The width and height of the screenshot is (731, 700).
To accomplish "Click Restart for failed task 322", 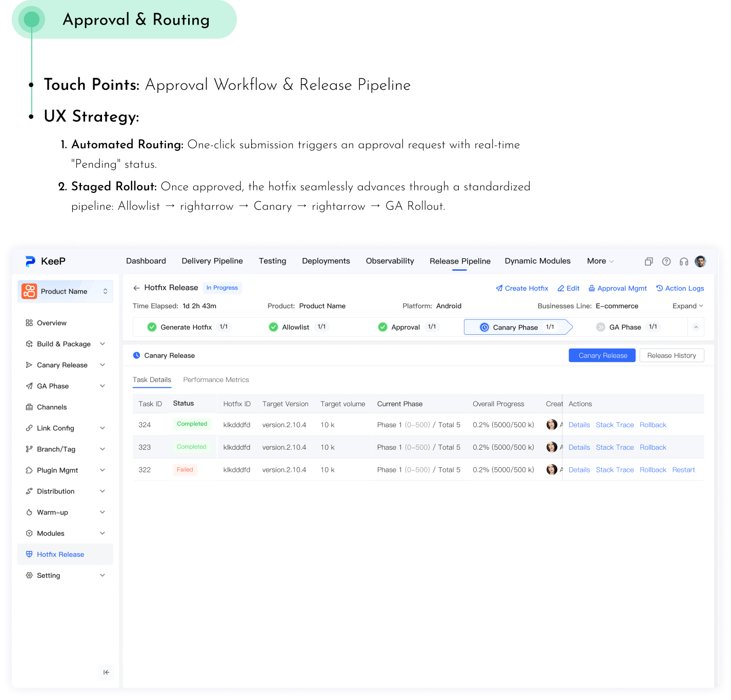I will [684, 470].
